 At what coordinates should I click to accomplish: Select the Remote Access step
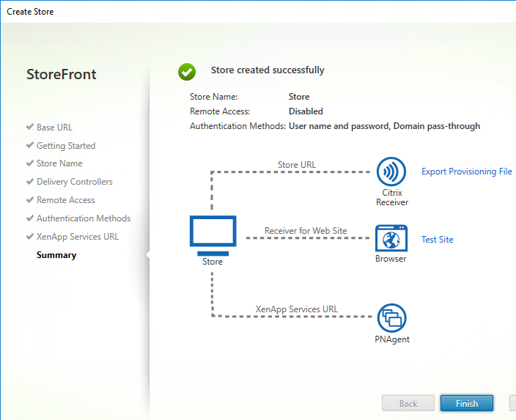(65, 200)
